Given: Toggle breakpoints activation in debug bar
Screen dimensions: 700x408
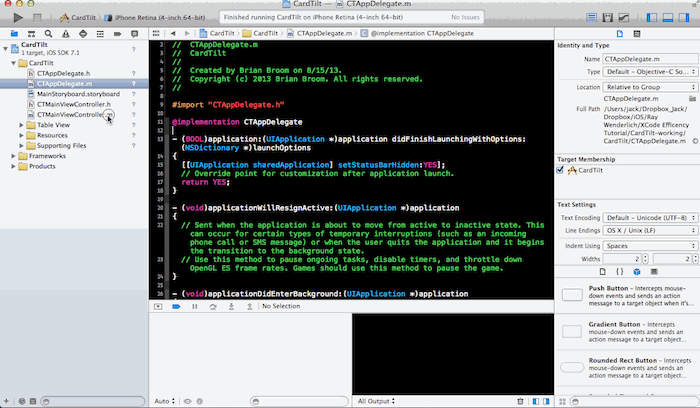Looking at the screenshot, I should (176, 306).
